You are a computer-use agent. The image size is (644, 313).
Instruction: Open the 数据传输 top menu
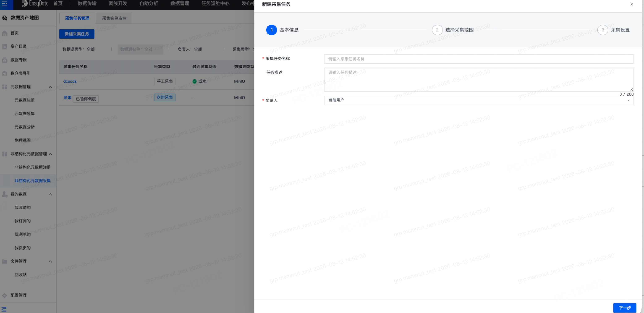pos(87,4)
